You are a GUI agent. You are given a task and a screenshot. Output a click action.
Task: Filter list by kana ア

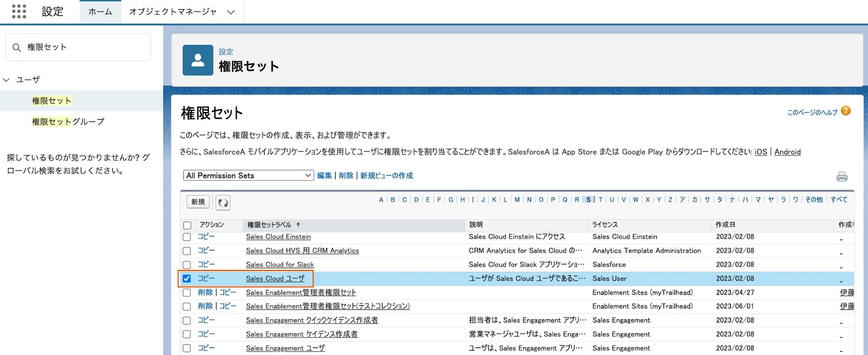coord(682,200)
